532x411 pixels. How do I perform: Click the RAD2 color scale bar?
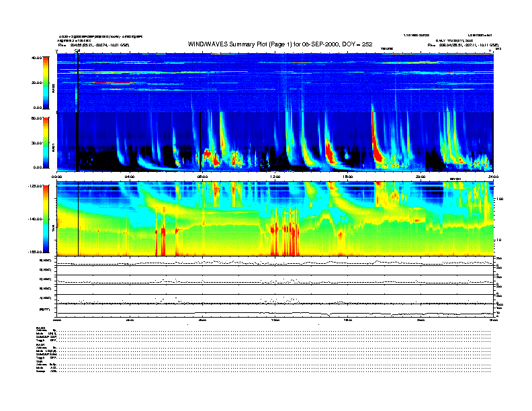click(46, 83)
